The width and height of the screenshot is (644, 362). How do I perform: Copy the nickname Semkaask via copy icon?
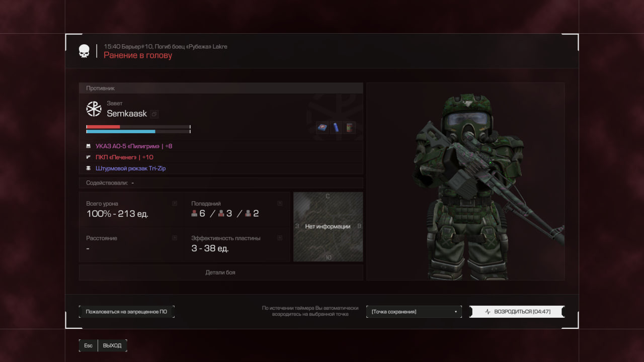(x=154, y=114)
